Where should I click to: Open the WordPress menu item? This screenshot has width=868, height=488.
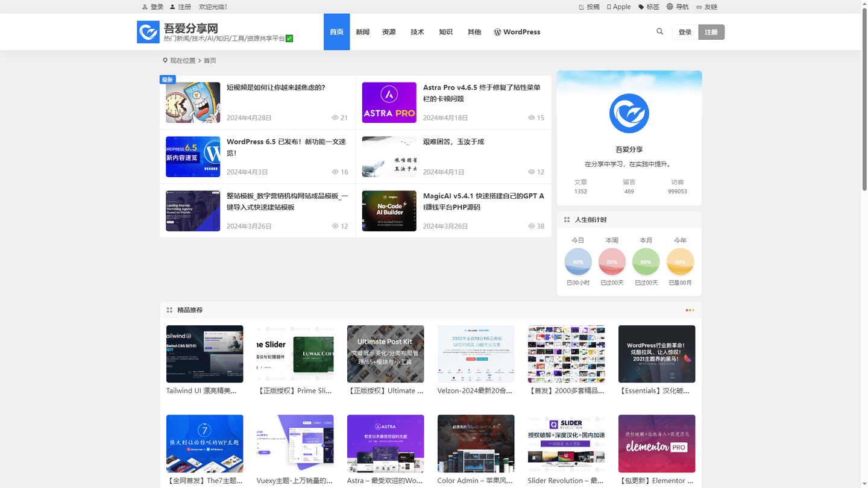[x=517, y=32]
